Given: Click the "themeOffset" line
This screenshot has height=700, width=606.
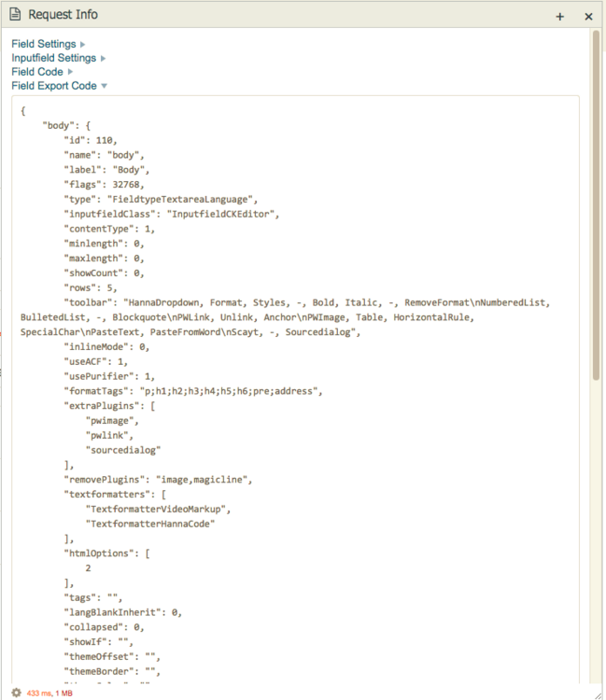Looking at the screenshot, I should pyautogui.click(x=112, y=656).
